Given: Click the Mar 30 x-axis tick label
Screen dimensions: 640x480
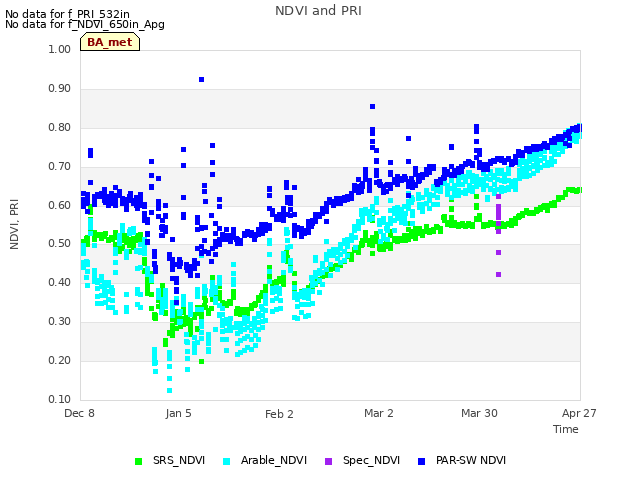Looking at the screenshot, I should (480, 413).
